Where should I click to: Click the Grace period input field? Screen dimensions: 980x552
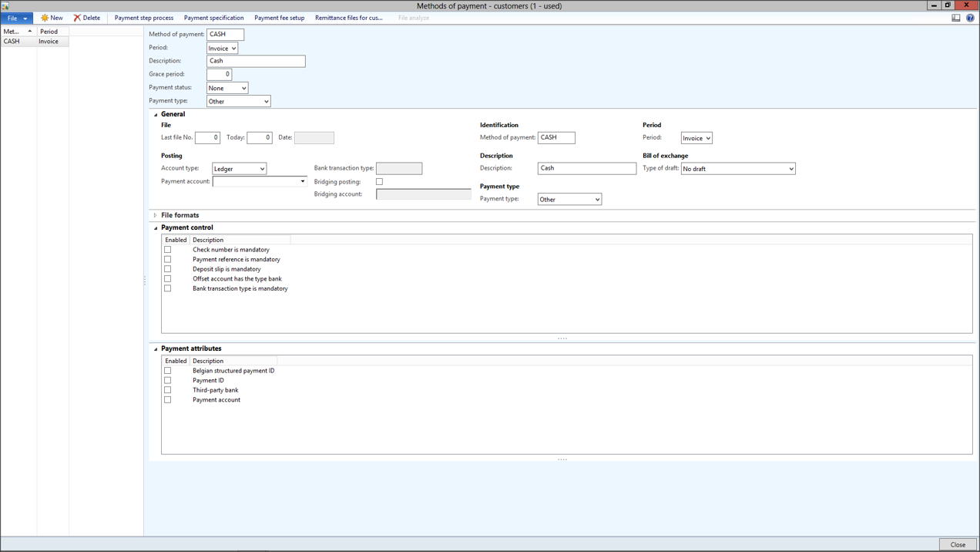[219, 74]
